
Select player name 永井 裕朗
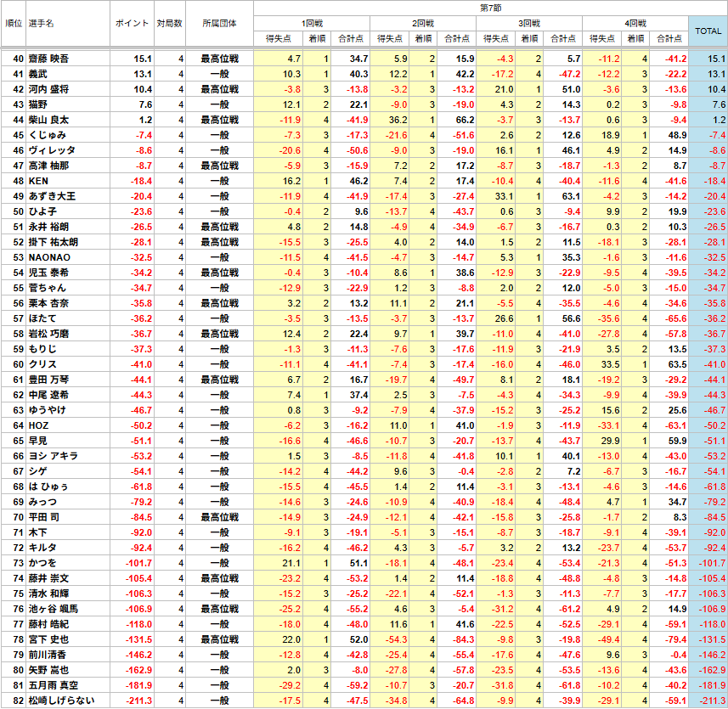pos(48,227)
